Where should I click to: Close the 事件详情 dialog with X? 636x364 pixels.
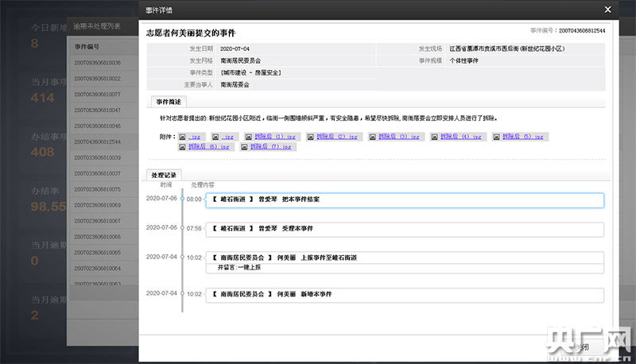tap(608, 10)
